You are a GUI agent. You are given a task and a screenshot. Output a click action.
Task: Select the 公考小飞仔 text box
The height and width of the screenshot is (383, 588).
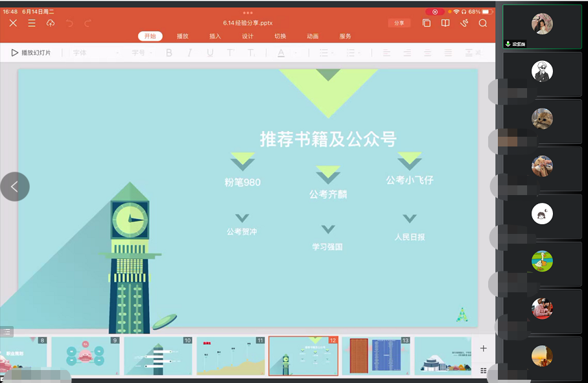pos(410,180)
